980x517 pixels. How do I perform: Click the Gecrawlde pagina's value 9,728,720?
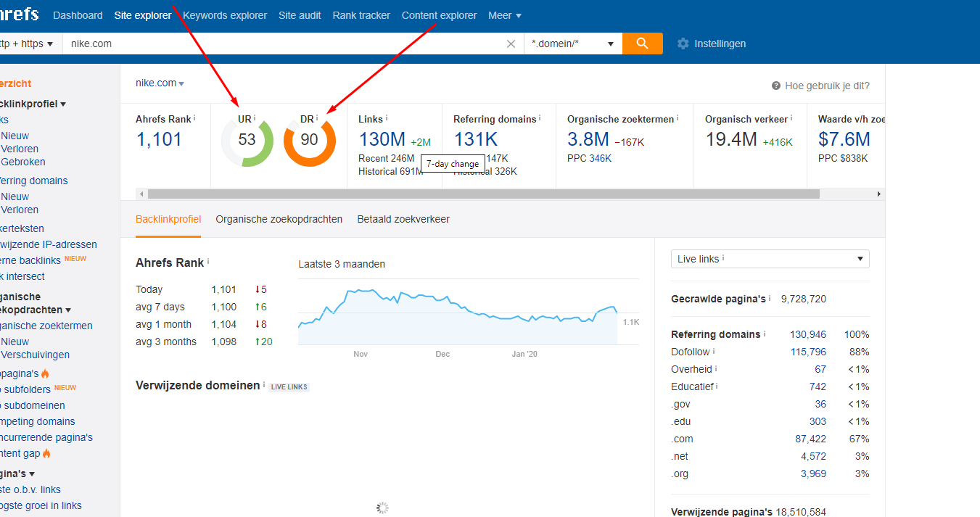pyautogui.click(x=804, y=299)
